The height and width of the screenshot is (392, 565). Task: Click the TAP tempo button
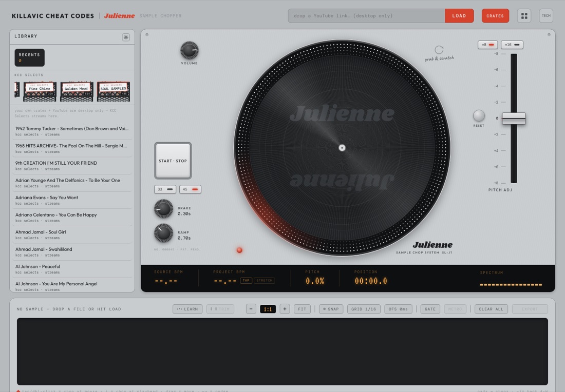pos(246,281)
